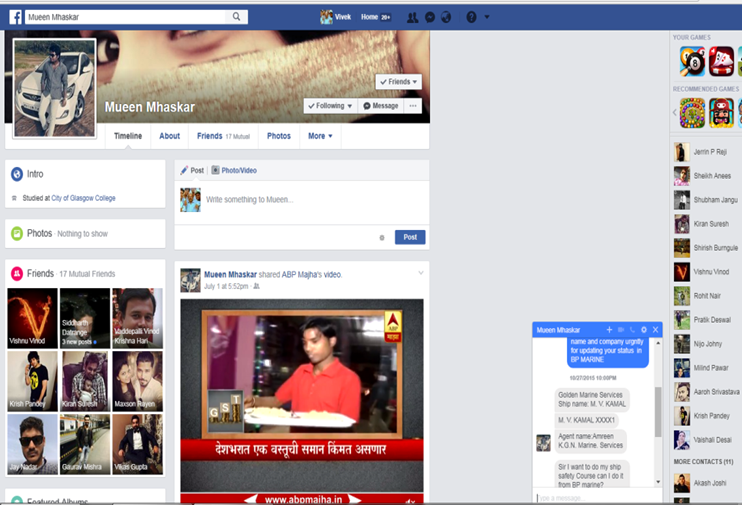Click the chat message input field
The width and height of the screenshot is (742, 505).
point(597,497)
